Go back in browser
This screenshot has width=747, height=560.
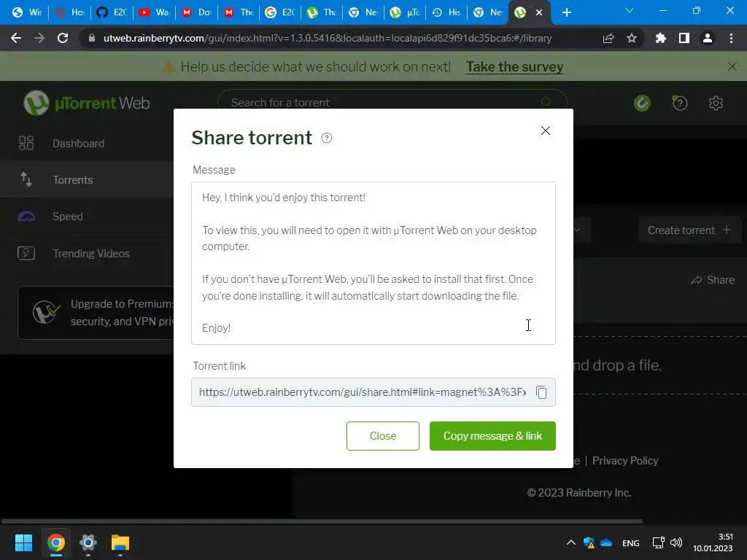coord(16,38)
